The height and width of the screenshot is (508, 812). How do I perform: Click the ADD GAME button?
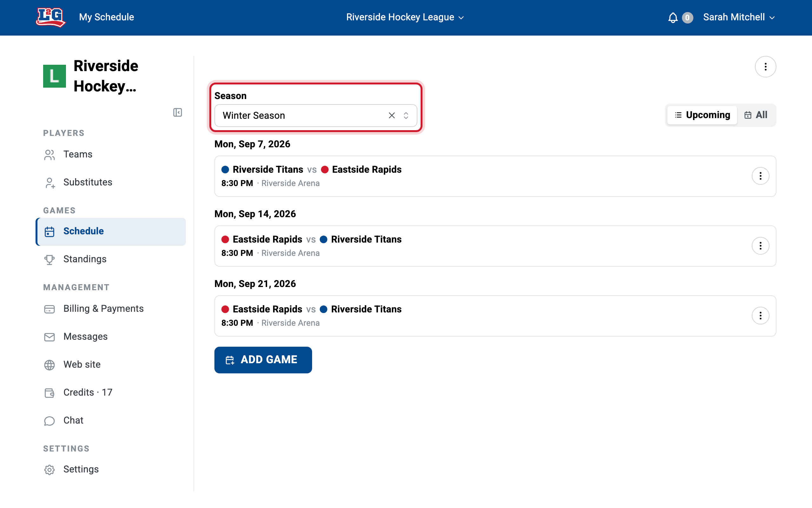point(263,360)
